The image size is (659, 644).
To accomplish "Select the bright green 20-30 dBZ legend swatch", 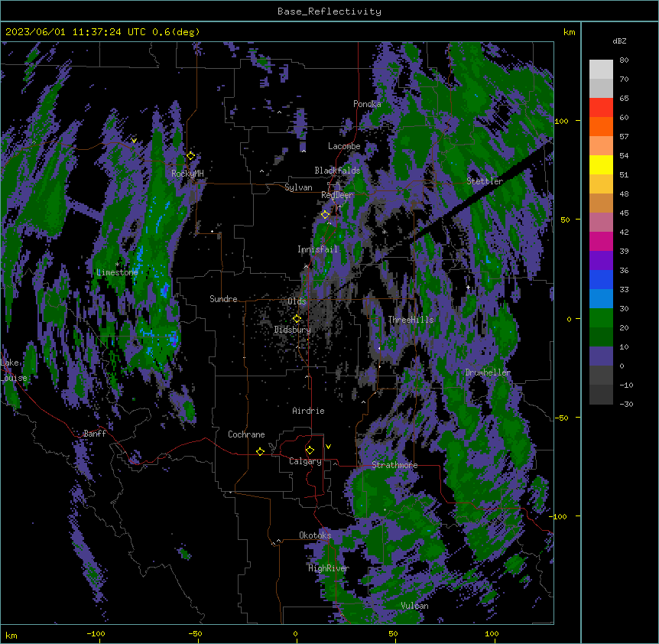I will pyautogui.click(x=601, y=318).
